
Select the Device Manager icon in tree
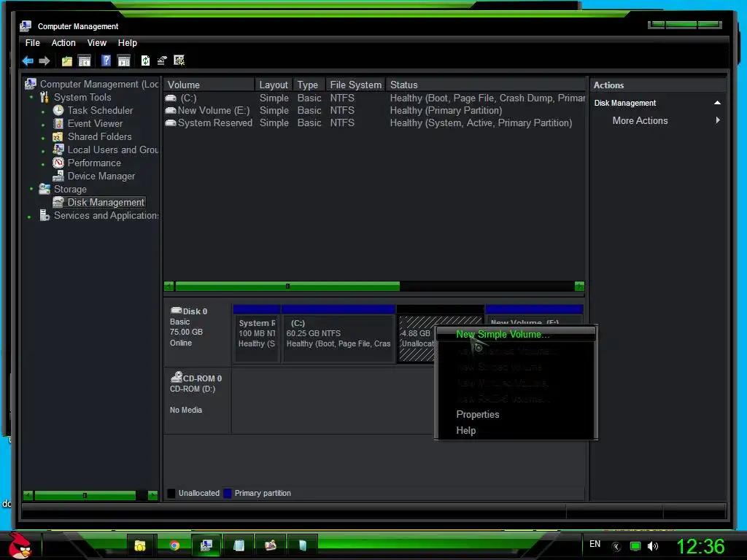[58, 176]
